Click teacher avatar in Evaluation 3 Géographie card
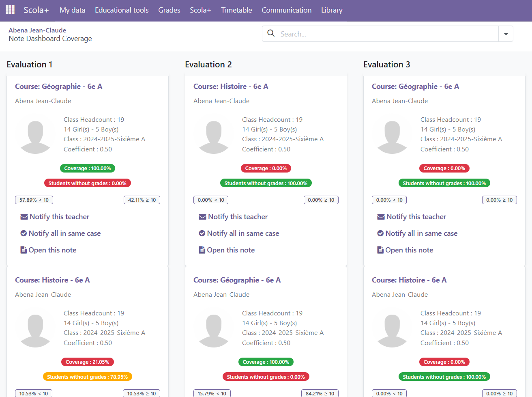This screenshot has height=397, width=532. pyautogui.click(x=392, y=134)
